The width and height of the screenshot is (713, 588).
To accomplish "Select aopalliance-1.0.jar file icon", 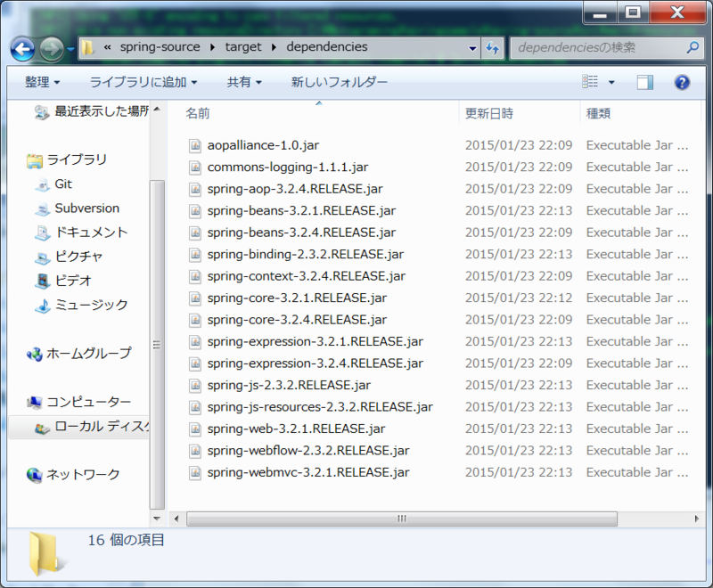I will pos(195,145).
